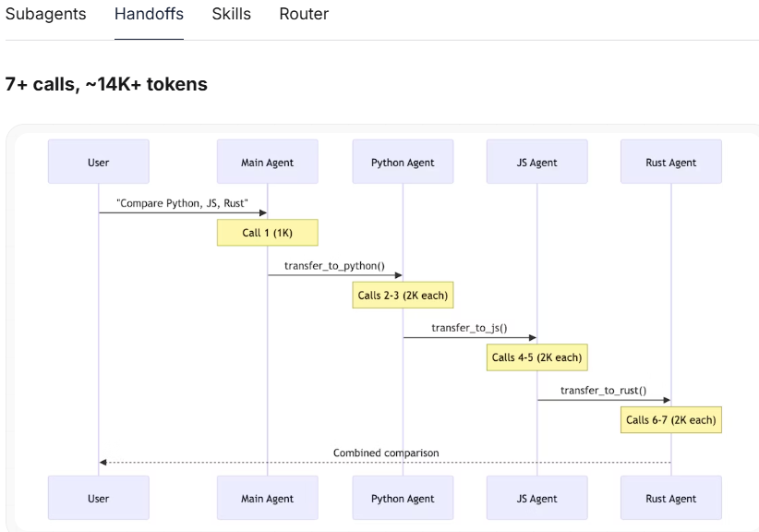Click the "Compare Python, JS, Rust" message label
Viewport: 759px width, 532px height.
click(x=183, y=203)
